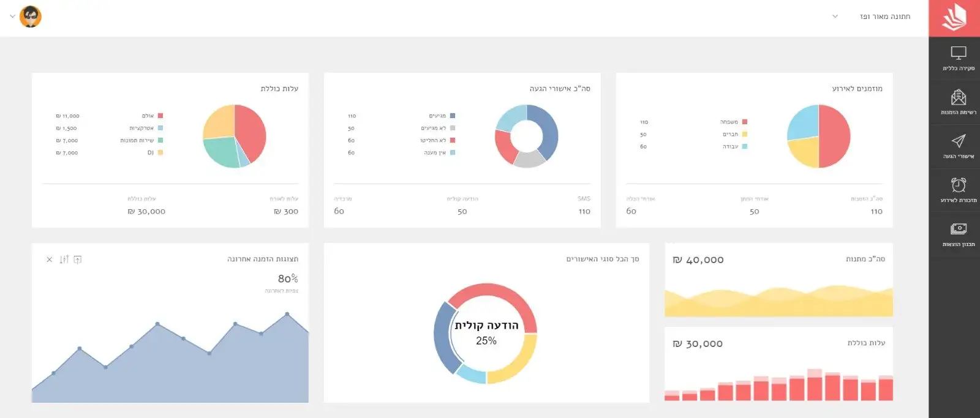The height and width of the screenshot is (418, 980).
Task: Click the yellow DJ legend swatch
Action: click(160, 152)
